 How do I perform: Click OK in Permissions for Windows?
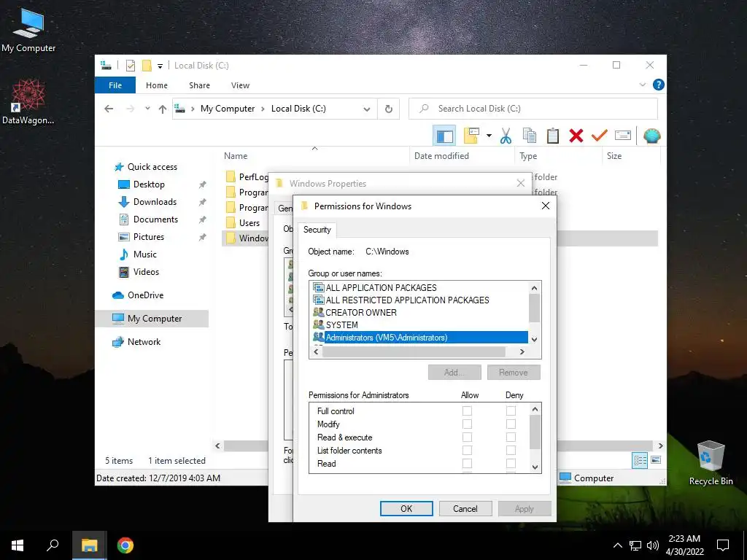click(x=406, y=508)
